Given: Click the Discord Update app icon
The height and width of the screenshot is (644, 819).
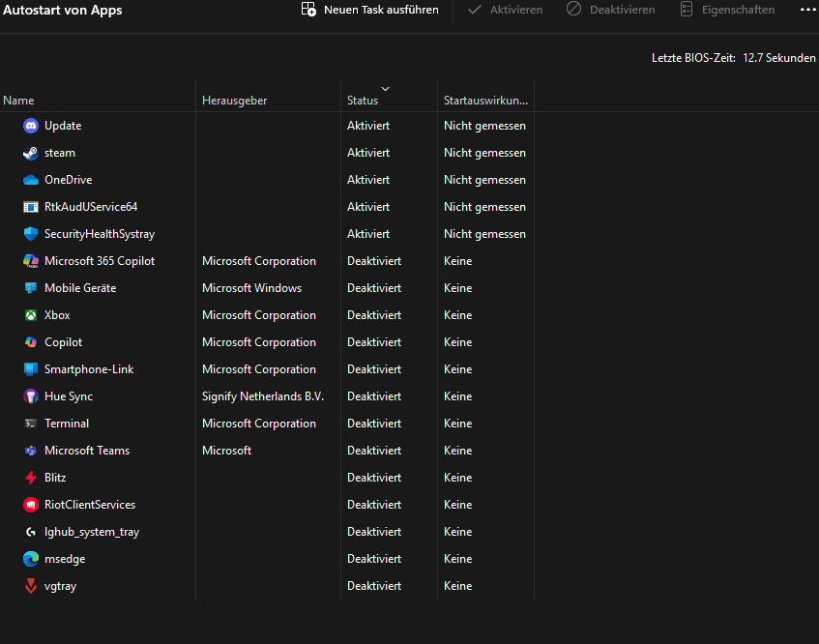Looking at the screenshot, I should click(x=31, y=126).
